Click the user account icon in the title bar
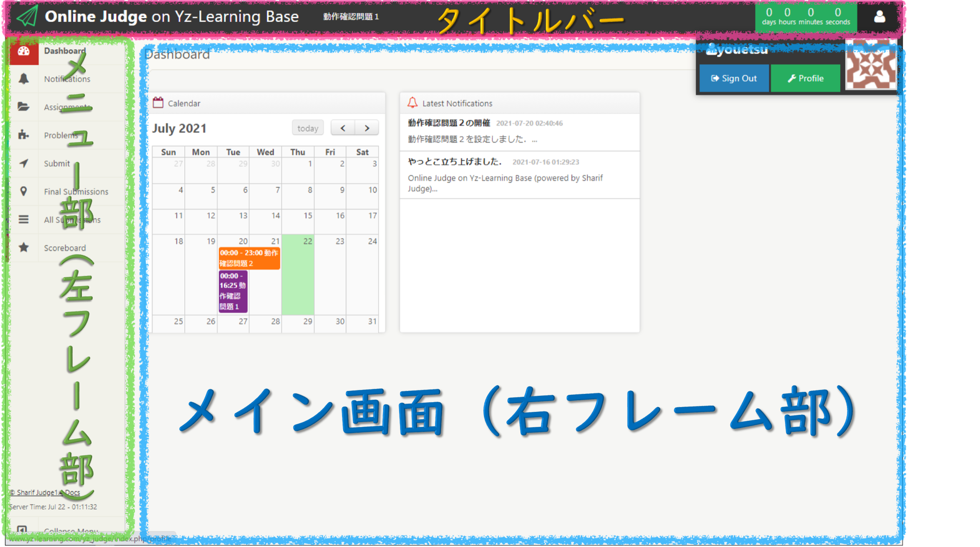980x547 pixels. coord(879,17)
